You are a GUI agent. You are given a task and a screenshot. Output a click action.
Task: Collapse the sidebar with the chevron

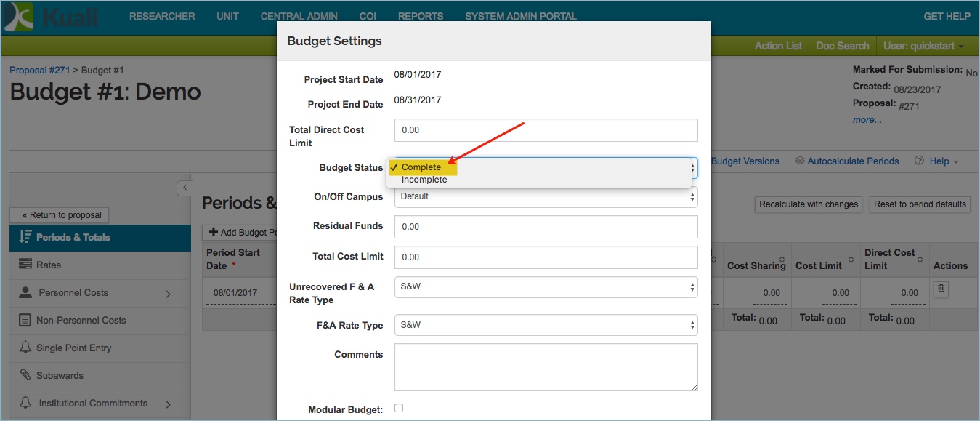pyautogui.click(x=185, y=188)
